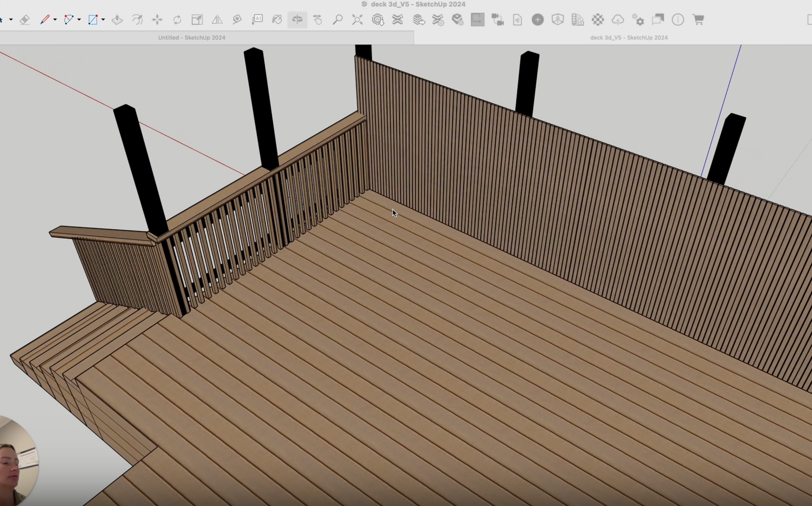Viewport: 812px width, 506px height.
Task: Toggle the section plane display icon
Action: 478,20
